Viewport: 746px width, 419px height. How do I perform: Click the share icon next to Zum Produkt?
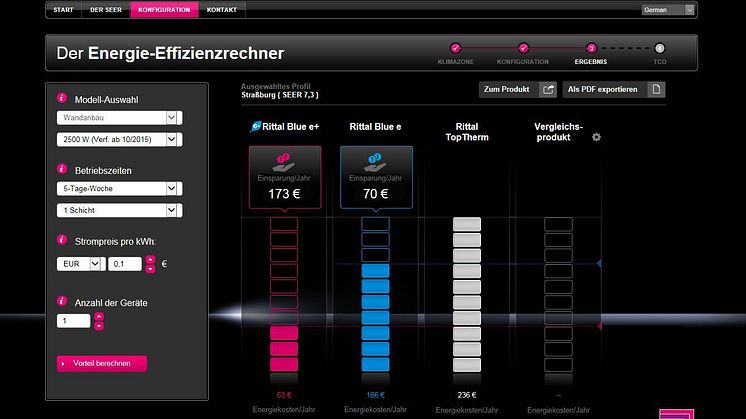(548, 89)
